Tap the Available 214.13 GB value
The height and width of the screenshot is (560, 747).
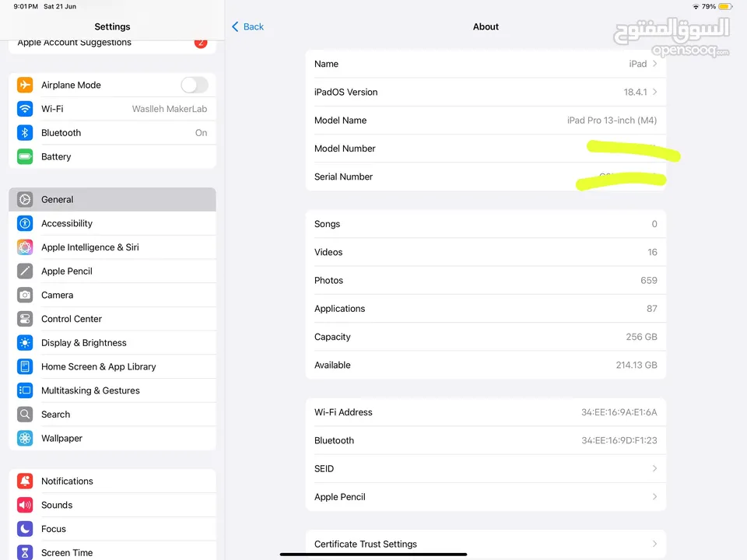(636, 365)
